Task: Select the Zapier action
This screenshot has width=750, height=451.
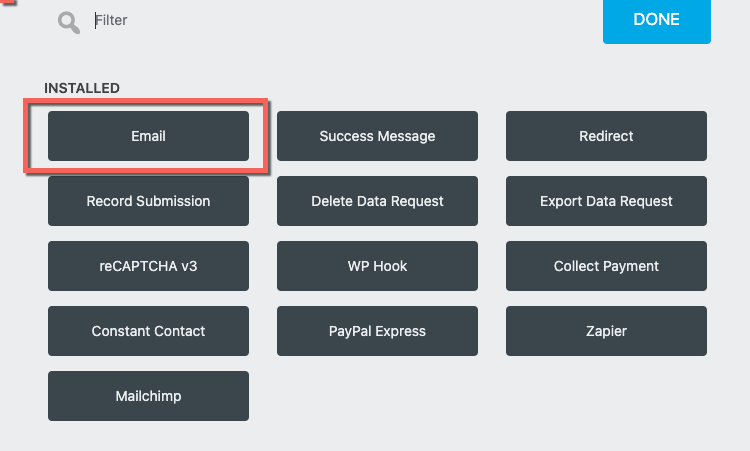Action: pyautogui.click(x=606, y=331)
